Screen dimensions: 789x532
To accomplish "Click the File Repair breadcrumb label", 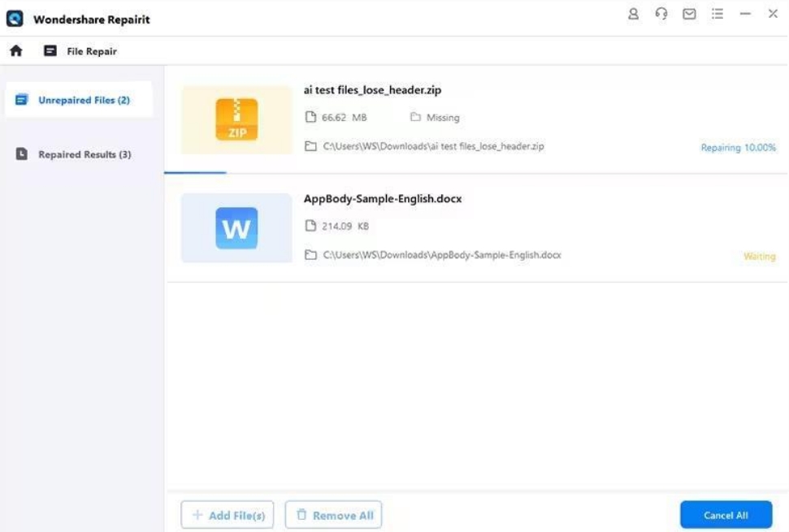I will [92, 51].
